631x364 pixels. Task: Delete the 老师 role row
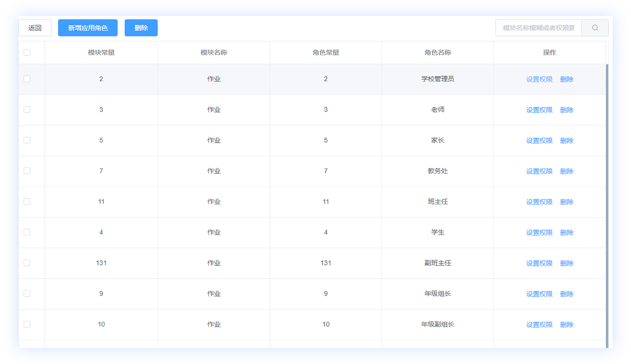[566, 110]
